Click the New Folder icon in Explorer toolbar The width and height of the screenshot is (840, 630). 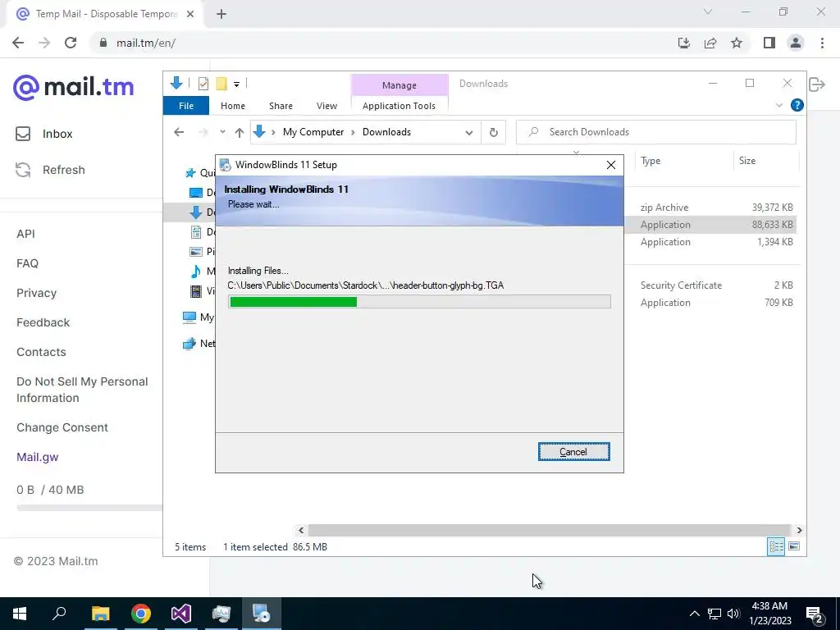[x=221, y=84]
